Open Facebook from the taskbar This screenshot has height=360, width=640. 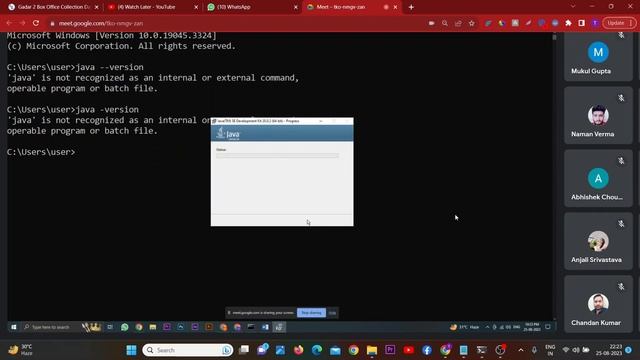(x=427, y=350)
